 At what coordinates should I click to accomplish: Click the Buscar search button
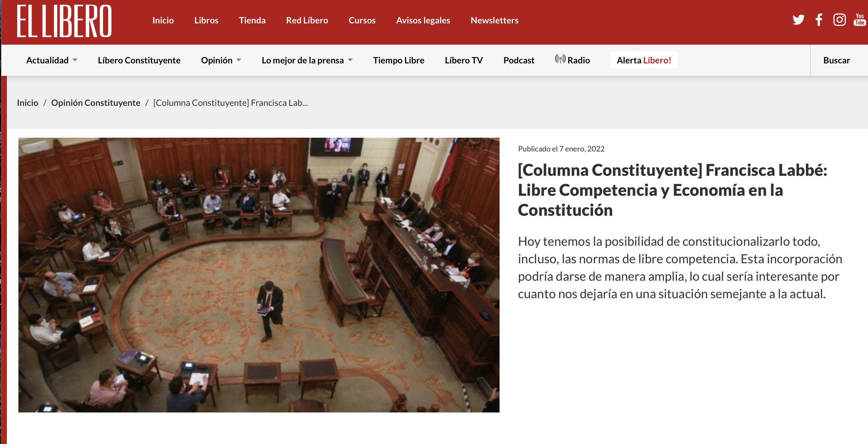(836, 60)
